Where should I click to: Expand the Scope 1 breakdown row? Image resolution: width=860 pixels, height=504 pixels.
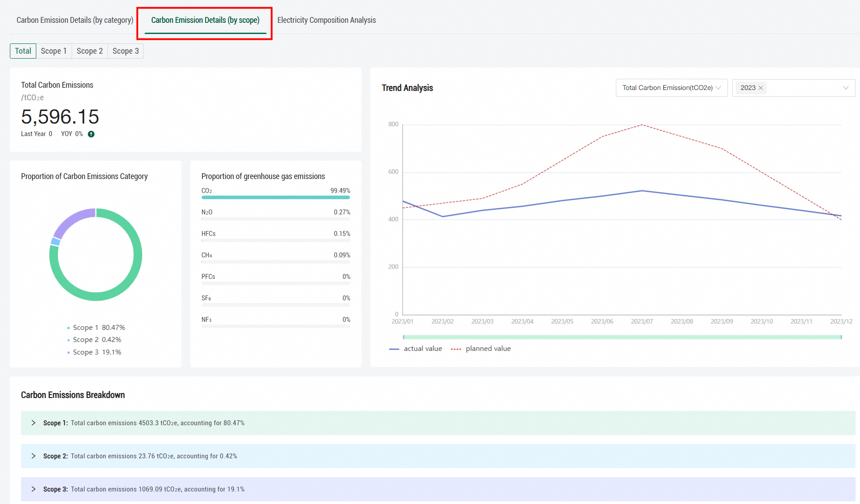[34, 423]
